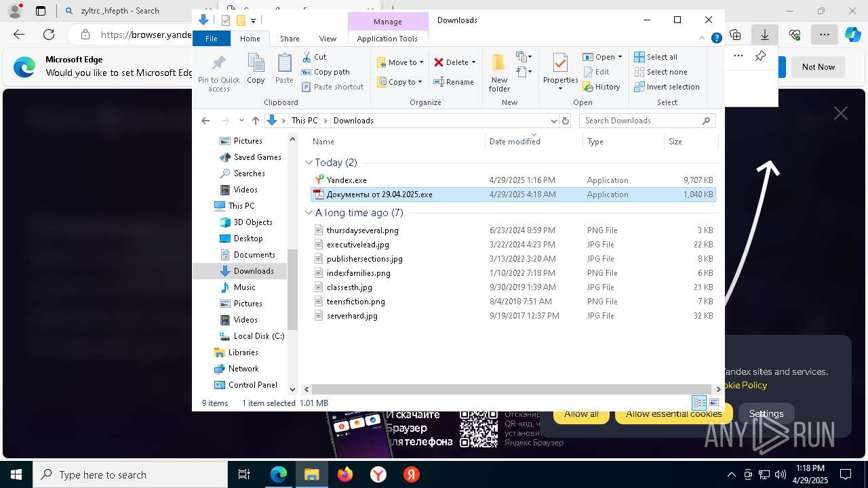
Task: Click quick access New folder toolbar icon
Action: [241, 20]
